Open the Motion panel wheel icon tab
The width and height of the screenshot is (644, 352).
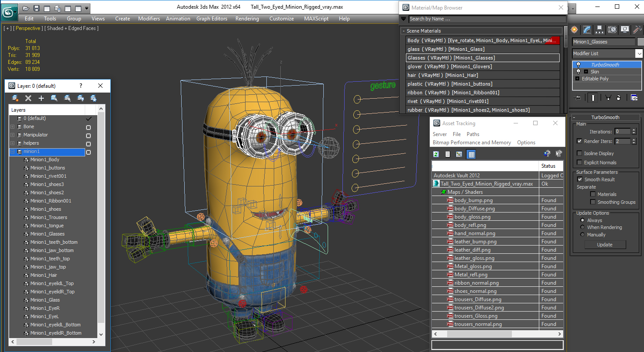coord(612,30)
